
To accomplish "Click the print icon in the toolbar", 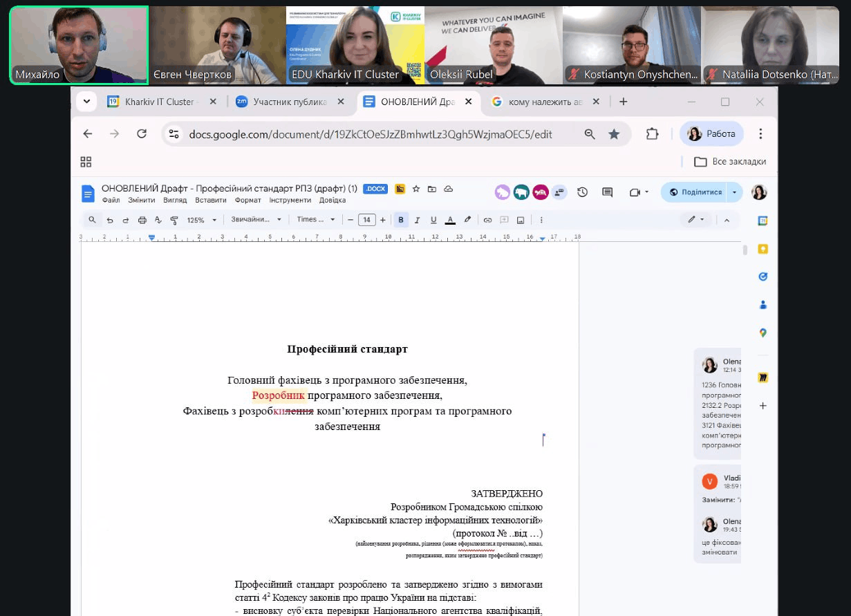I will point(142,220).
